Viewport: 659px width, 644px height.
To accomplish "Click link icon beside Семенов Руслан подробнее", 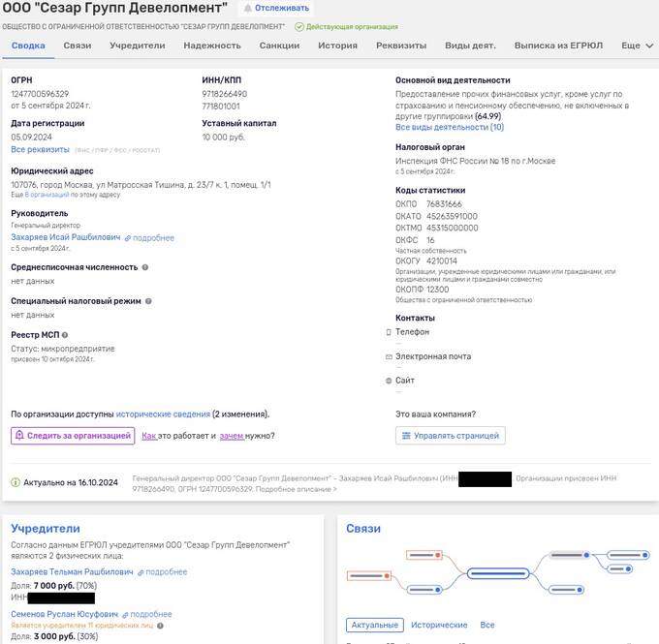I will point(125,615).
